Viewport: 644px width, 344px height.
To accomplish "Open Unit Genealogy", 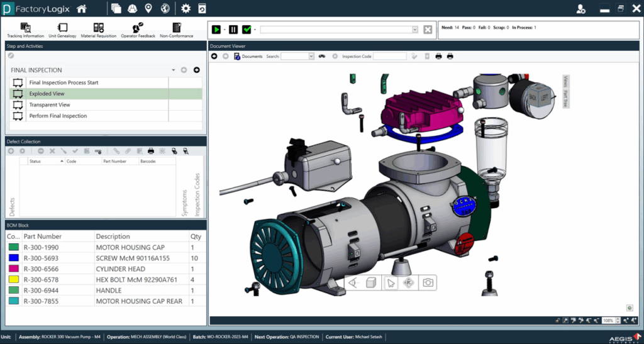I will (62, 28).
